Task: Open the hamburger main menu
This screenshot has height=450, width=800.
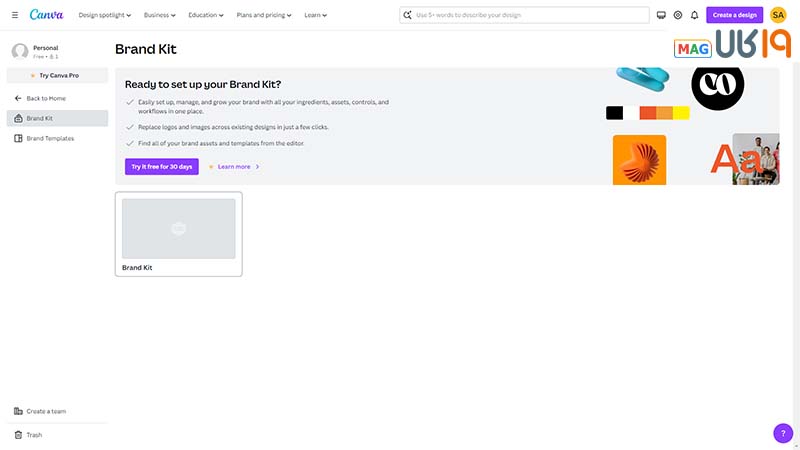Action: [14, 15]
